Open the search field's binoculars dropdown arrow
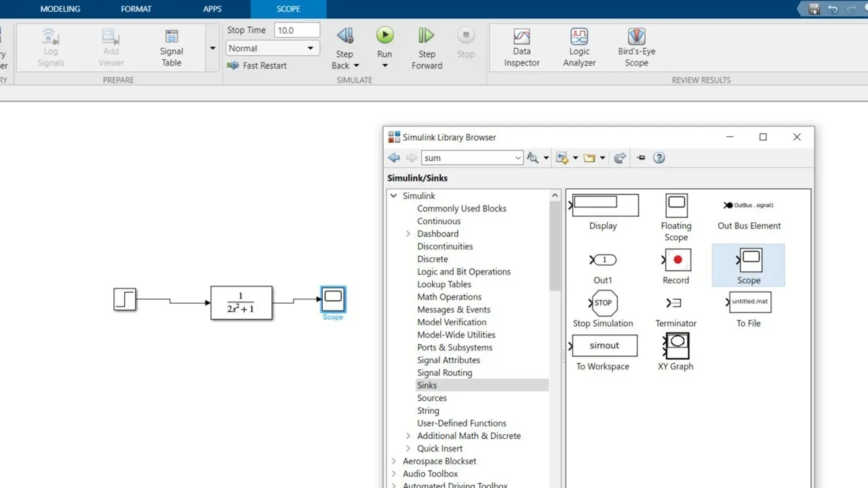 [546, 158]
